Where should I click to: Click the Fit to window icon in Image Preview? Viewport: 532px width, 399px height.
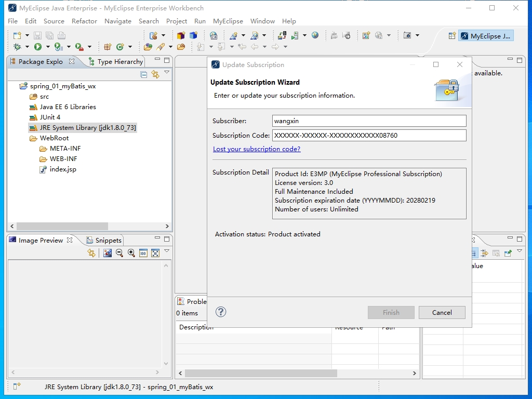[x=155, y=253]
